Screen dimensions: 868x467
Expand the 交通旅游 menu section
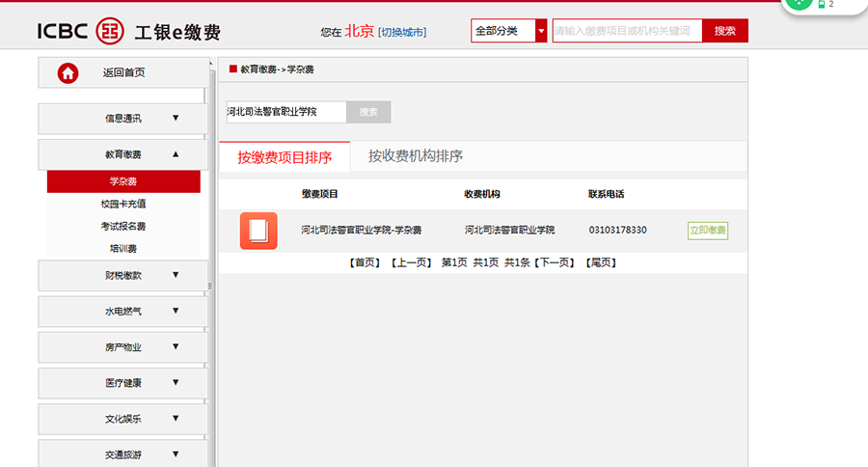pos(122,454)
